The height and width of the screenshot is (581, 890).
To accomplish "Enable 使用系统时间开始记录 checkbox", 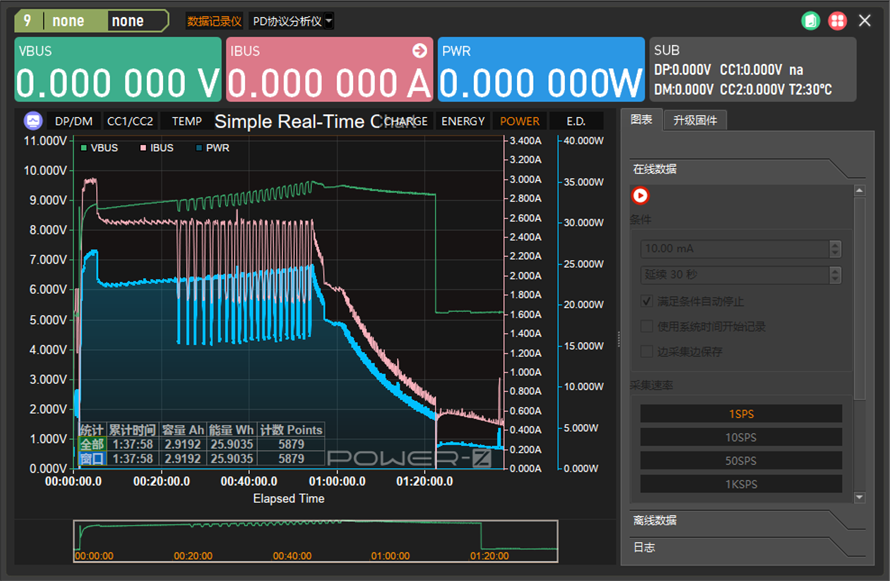I will (646, 326).
